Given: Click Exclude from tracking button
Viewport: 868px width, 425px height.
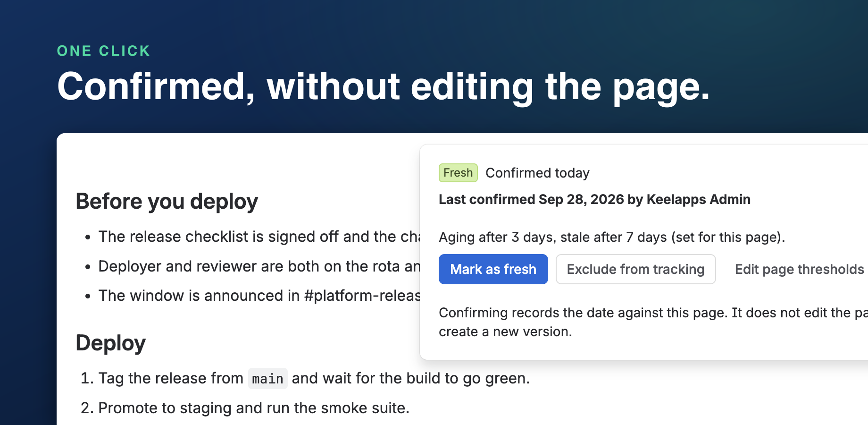Looking at the screenshot, I should tap(635, 269).
